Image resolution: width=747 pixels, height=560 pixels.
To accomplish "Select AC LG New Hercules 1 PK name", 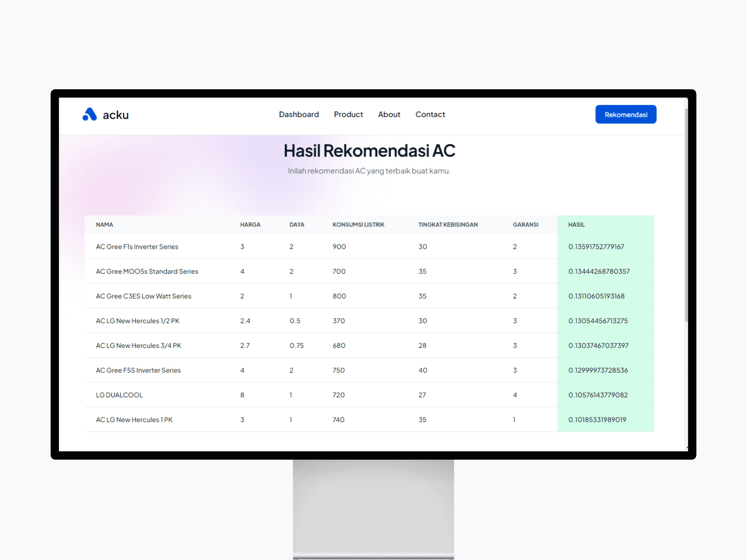I will point(134,420).
